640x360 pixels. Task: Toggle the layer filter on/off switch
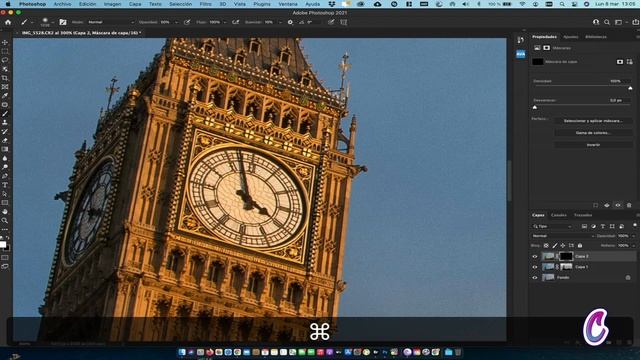635,225
